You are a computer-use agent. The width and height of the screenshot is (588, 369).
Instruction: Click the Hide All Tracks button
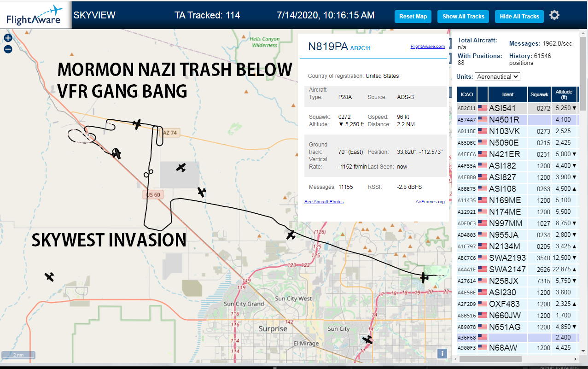[519, 17]
